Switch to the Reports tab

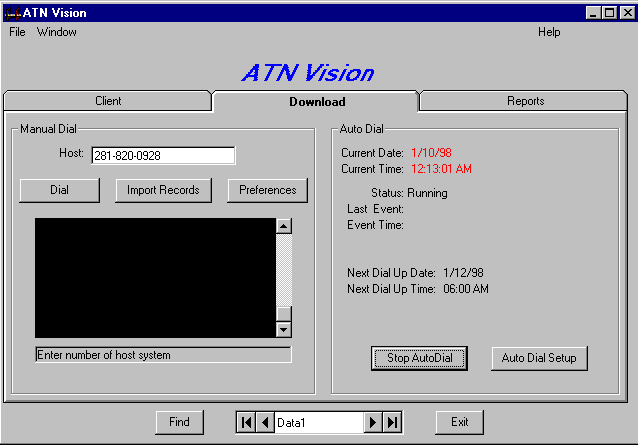[x=525, y=101]
